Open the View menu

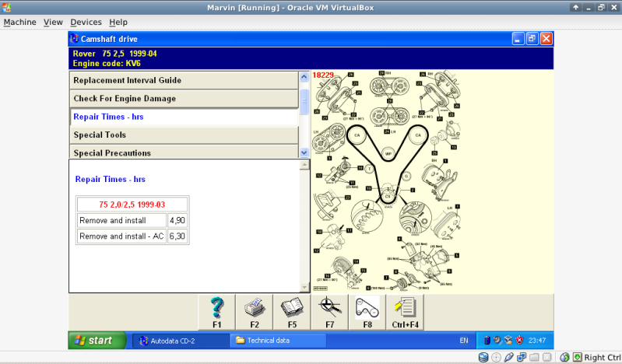[x=53, y=23]
